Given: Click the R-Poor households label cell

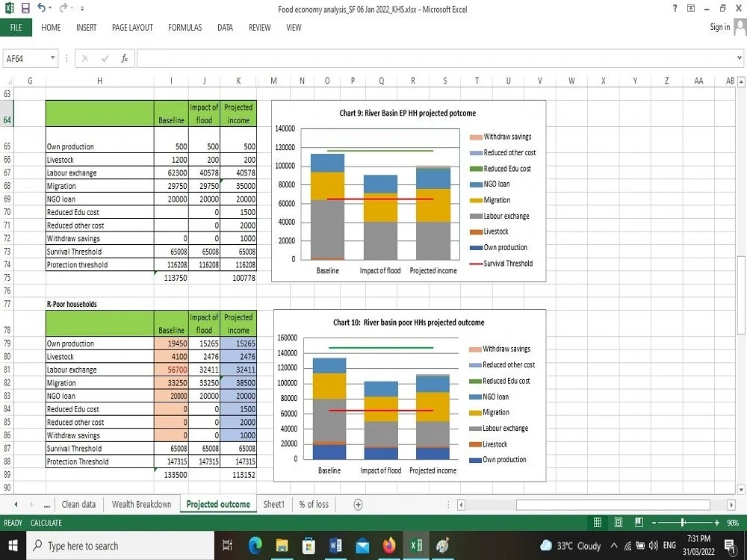Looking at the screenshot, I should click(x=99, y=304).
